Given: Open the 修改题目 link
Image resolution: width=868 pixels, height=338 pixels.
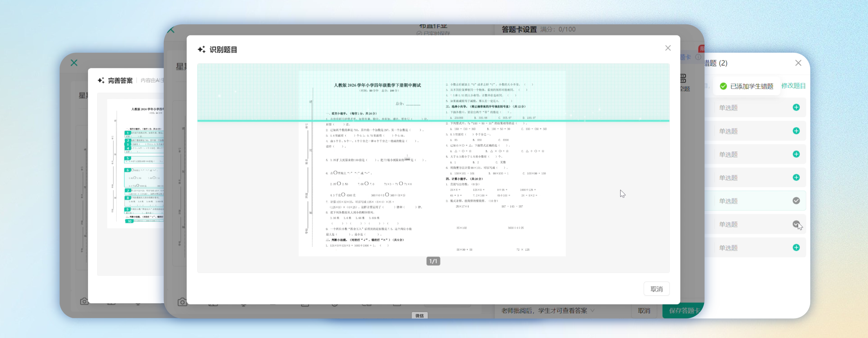Looking at the screenshot, I should (793, 86).
